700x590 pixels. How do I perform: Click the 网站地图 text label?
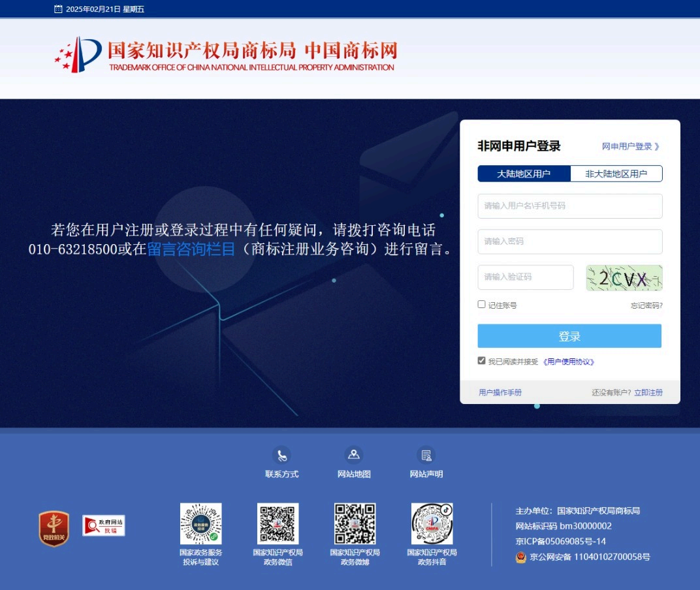pyautogui.click(x=354, y=474)
